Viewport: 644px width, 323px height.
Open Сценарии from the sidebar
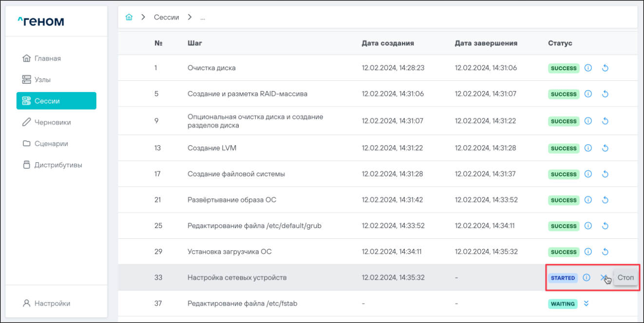pos(51,144)
